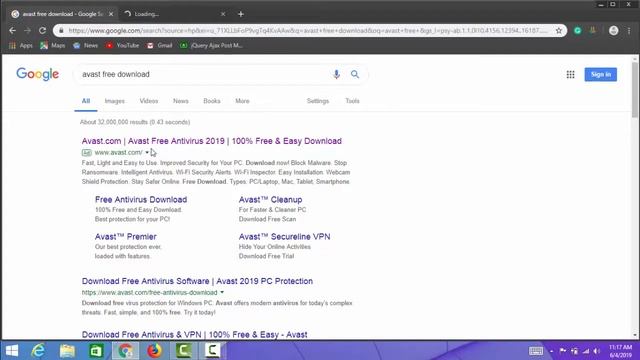
Task: Open the touch keyboard tray icon
Action: (x=536, y=351)
